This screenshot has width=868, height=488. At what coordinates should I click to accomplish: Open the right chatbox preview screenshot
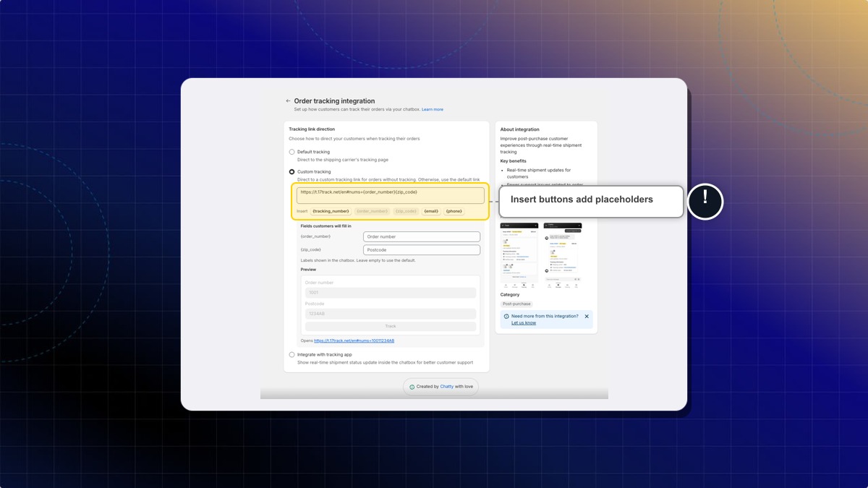[562, 257]
